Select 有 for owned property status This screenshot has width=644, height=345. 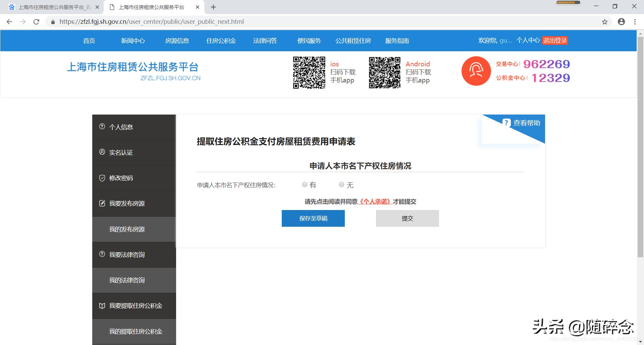coord(305,184)
